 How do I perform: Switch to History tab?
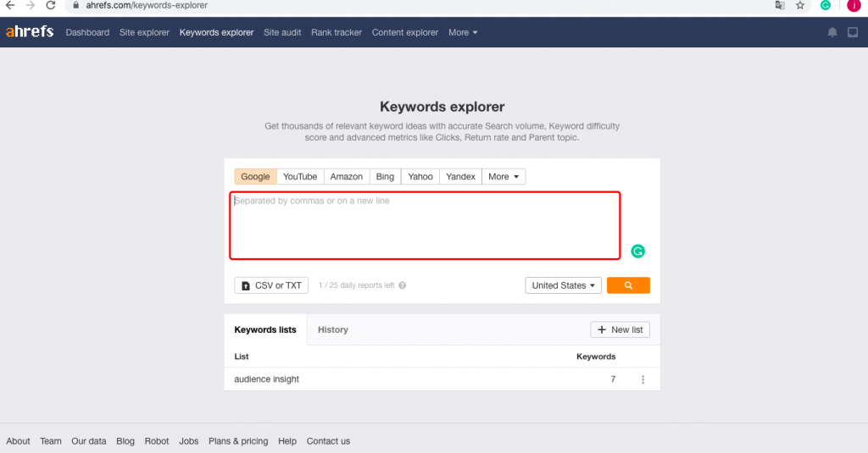point(332,329)
